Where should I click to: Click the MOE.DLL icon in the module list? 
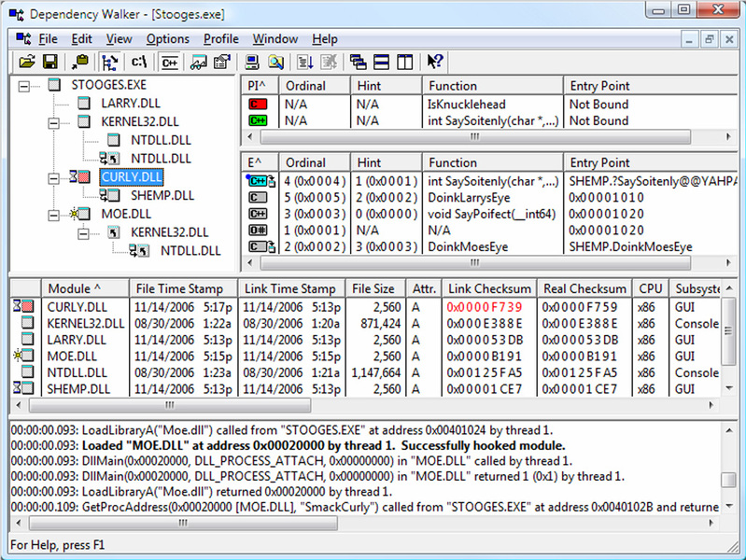click(23, 356)
